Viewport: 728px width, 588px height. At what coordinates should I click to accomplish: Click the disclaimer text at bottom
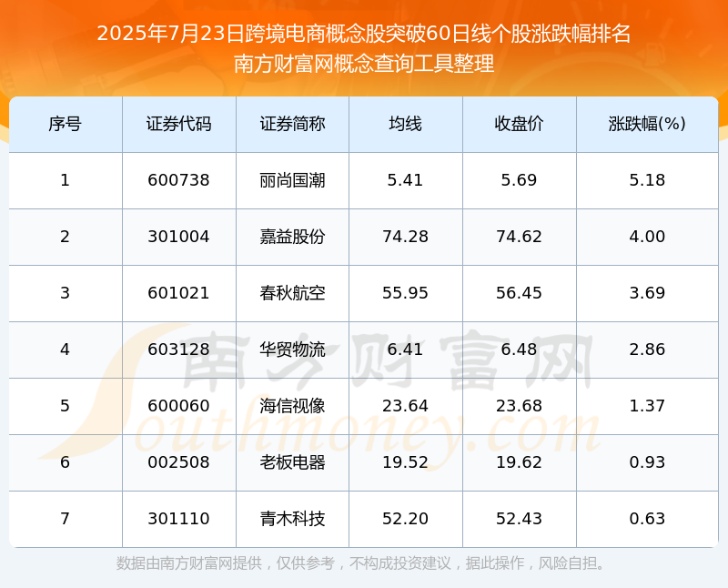point(361,563)
